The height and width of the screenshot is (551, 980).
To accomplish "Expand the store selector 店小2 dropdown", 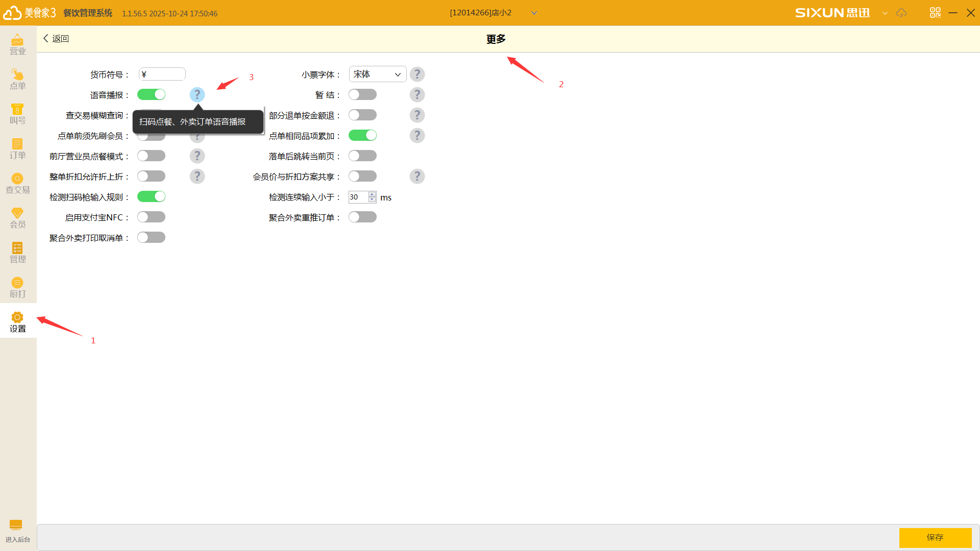I will pyautogui.click(x=534, y=13).
